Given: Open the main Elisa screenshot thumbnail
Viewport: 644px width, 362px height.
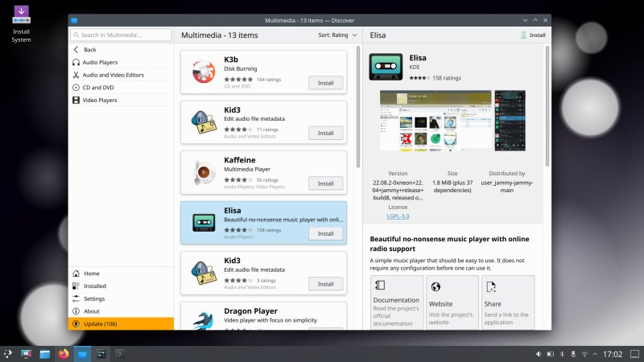Looking at the screenshot, I should pos(436,121).
